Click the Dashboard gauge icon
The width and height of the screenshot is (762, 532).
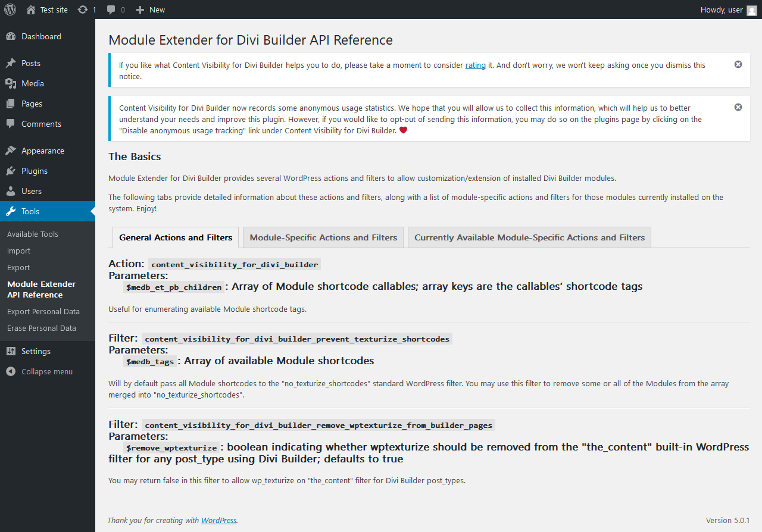coord(11,36)
